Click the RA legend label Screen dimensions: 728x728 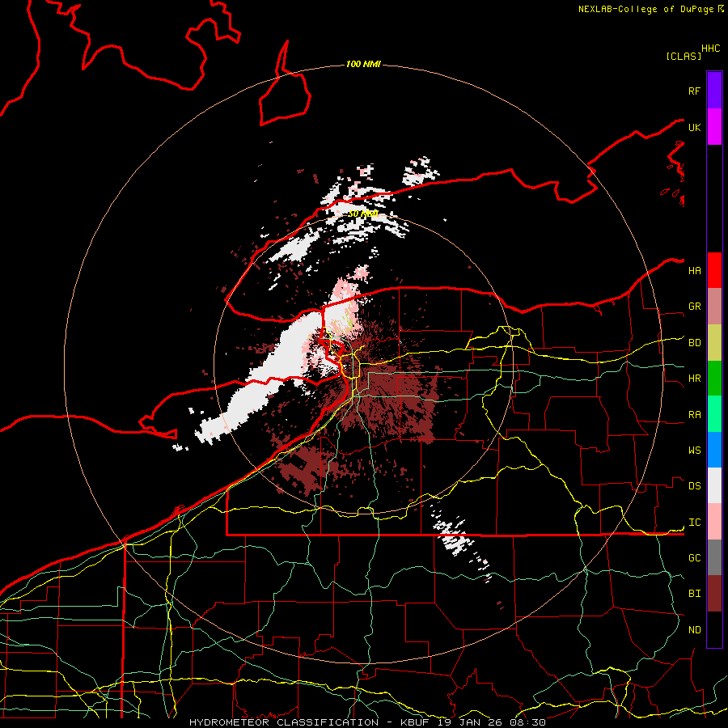click(x=694, y=415)
